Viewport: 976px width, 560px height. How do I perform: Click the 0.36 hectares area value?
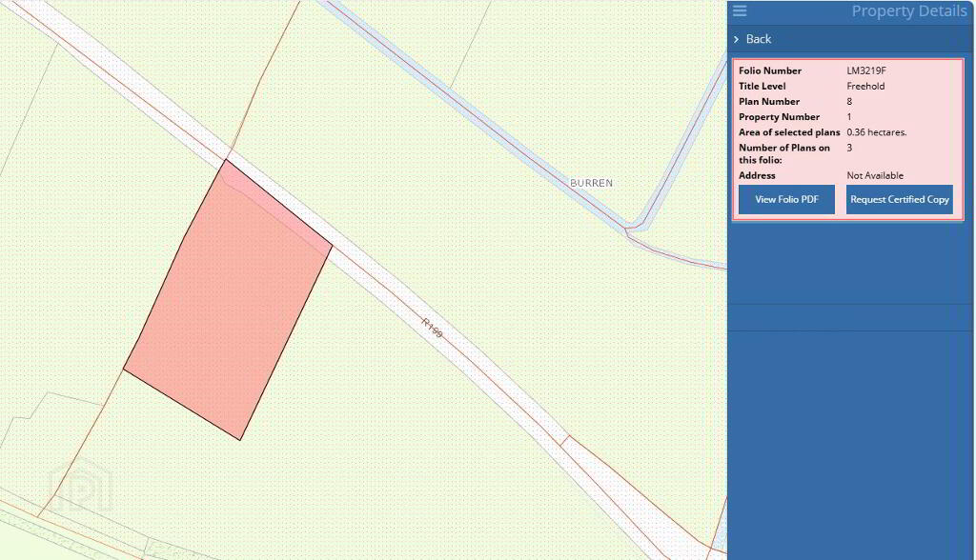[876, 132]
